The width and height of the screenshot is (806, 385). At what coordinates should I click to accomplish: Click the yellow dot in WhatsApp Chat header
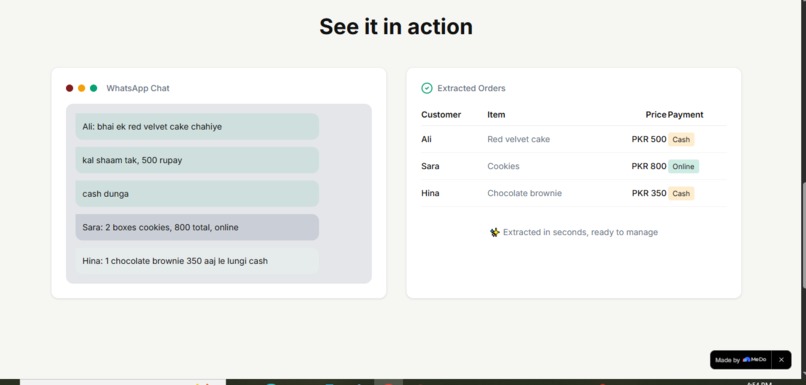tap(82, 88)
